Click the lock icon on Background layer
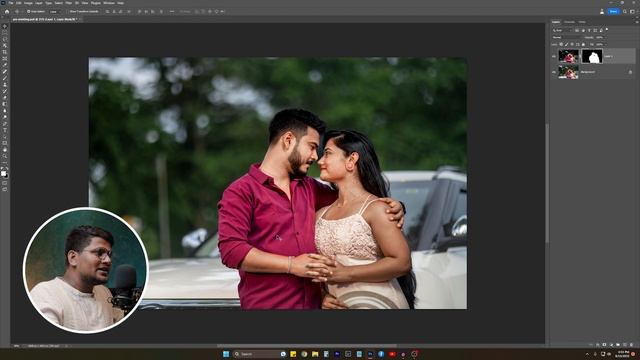Screen dimensions: 640x360 click(x=630, y=72)
